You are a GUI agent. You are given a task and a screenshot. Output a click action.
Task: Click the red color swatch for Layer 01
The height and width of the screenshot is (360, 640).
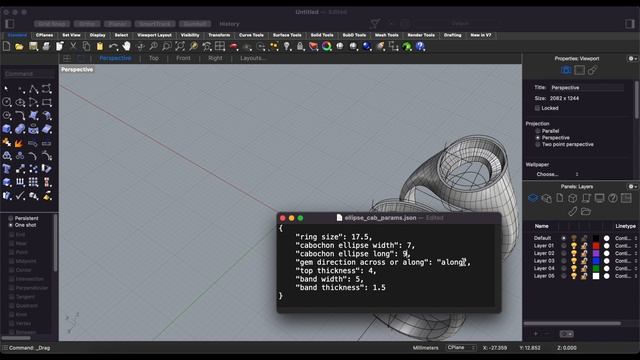(x=596, y=246)
